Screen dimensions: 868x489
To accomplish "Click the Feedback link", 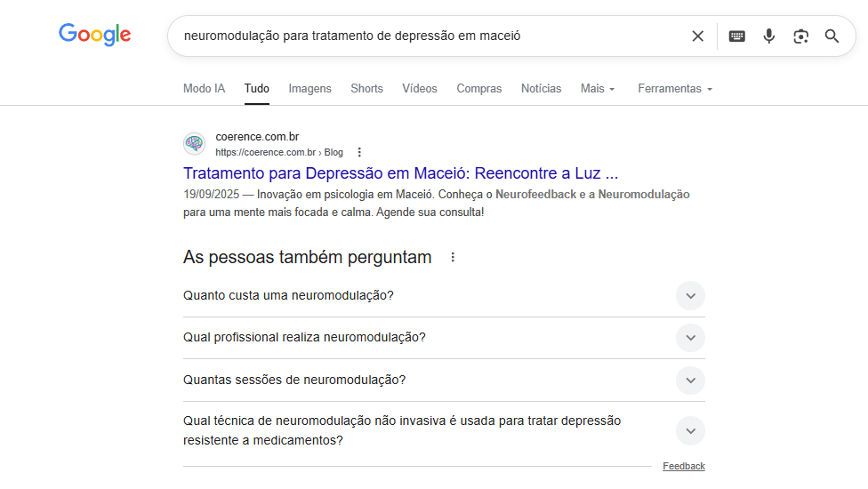I will click(x=684, y=466).
